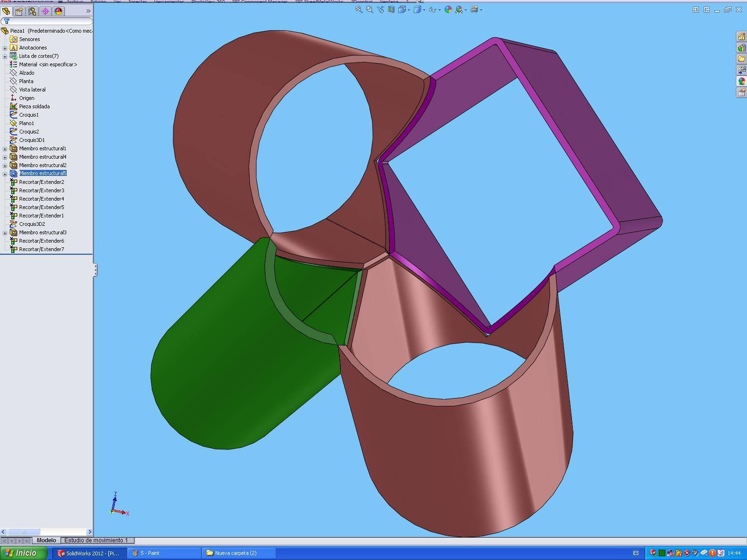Open Custom Properties task pane tab

tap(741, 92)
